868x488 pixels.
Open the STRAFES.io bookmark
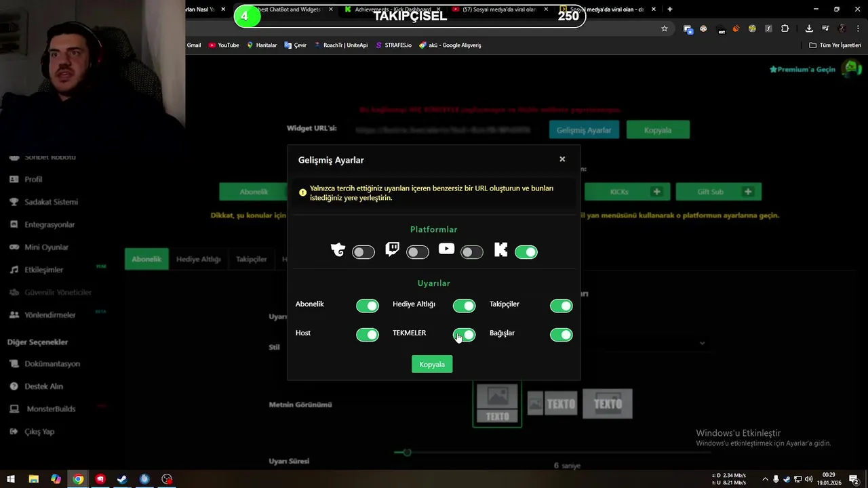[x=393, y=45]
